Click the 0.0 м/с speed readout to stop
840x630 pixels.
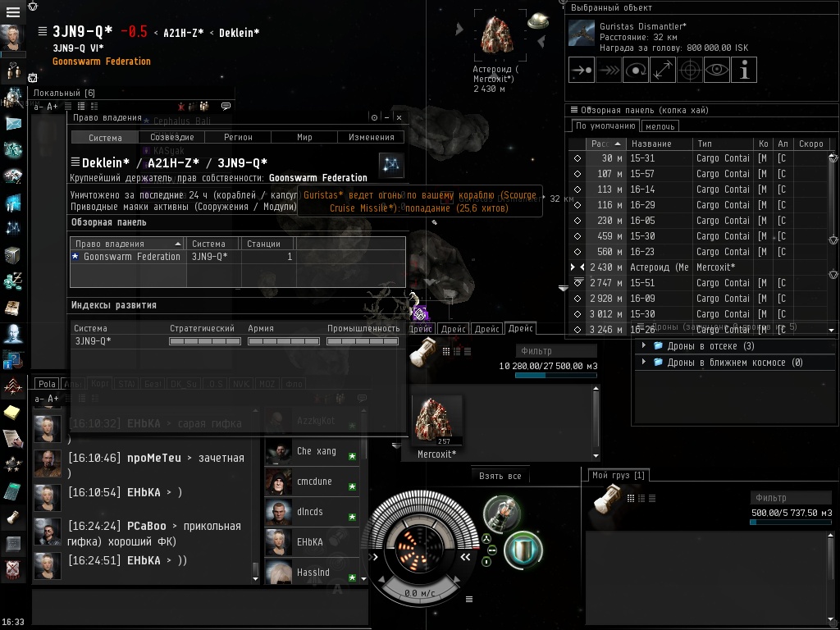419,593
